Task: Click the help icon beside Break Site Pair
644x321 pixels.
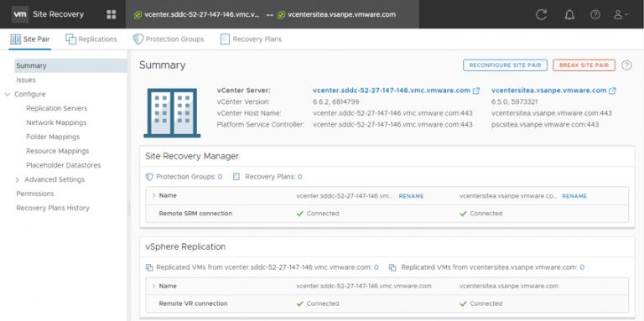Action: click(626, 65)
